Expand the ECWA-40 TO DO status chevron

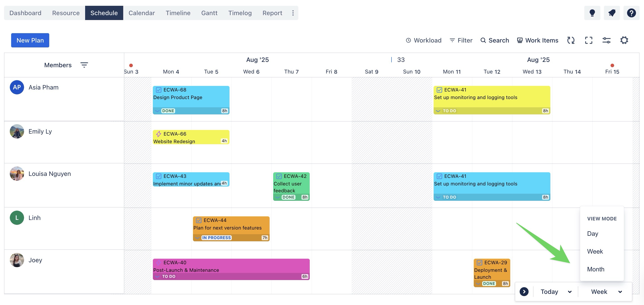pyautogui.click(x=157, y=276)
